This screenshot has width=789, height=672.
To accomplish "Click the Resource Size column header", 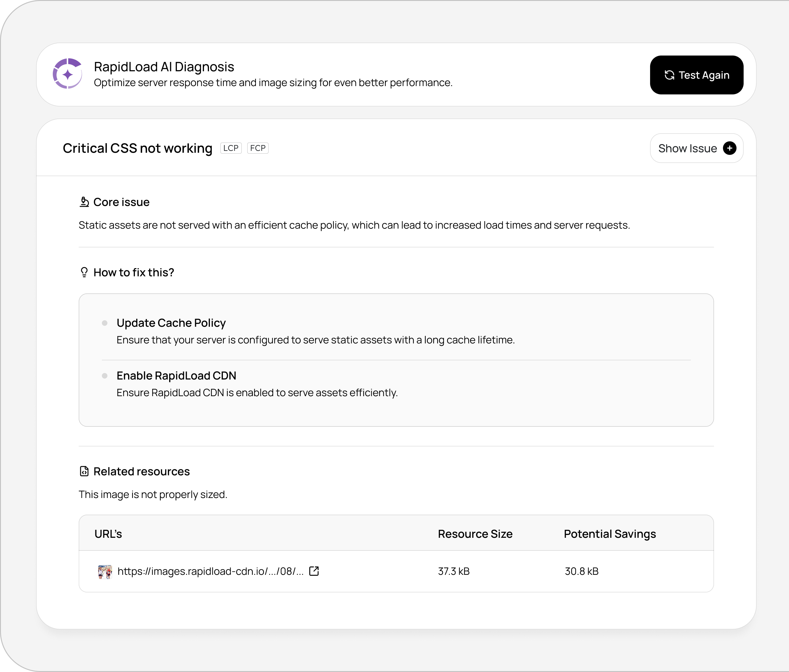I will coord(475,534).
